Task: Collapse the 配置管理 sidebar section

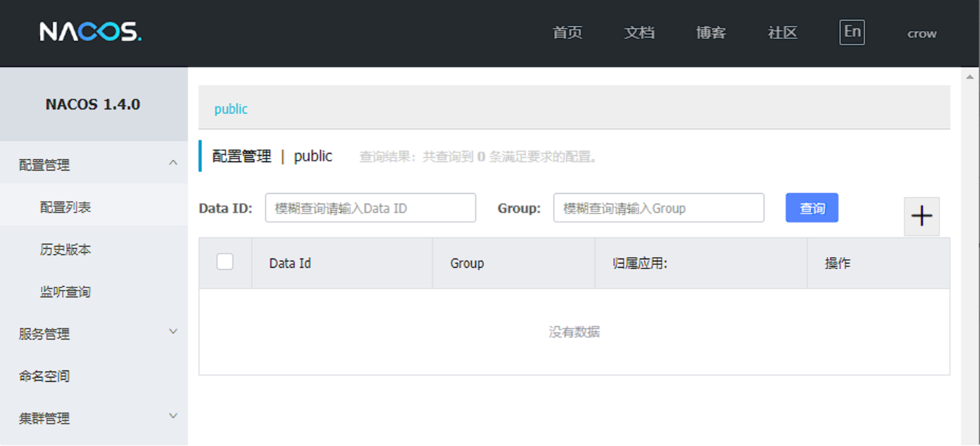Action: [x=94, y=165]
